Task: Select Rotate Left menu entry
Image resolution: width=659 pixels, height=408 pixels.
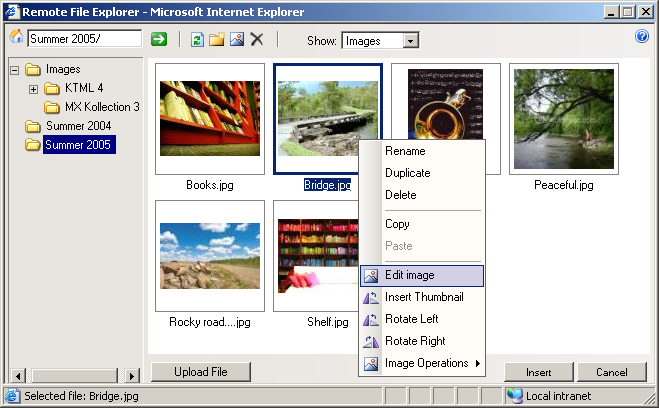Action: click(422, 319)
